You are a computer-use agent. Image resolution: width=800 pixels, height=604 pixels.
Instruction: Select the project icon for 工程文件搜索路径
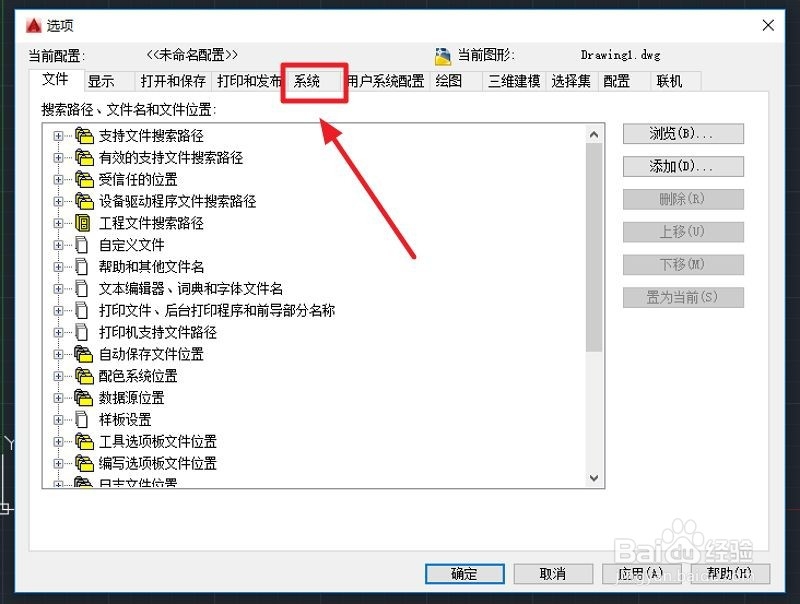coord(83,223)
